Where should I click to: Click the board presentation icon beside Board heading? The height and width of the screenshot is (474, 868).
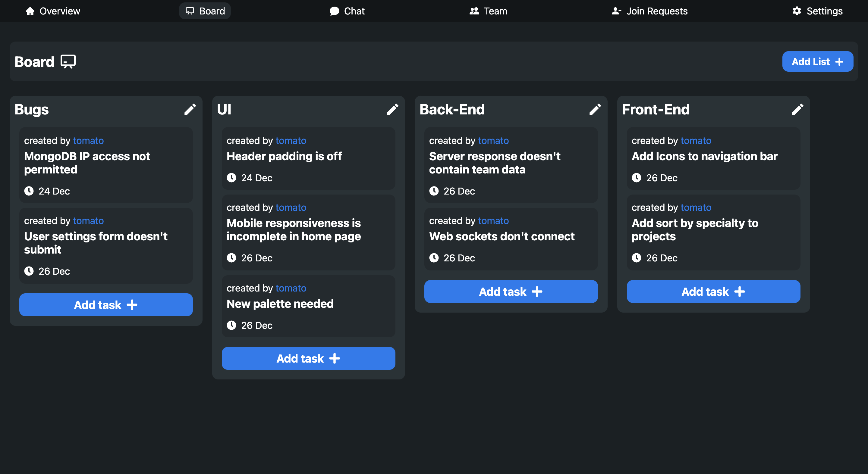pyautogui.click(x=68, y=62)
